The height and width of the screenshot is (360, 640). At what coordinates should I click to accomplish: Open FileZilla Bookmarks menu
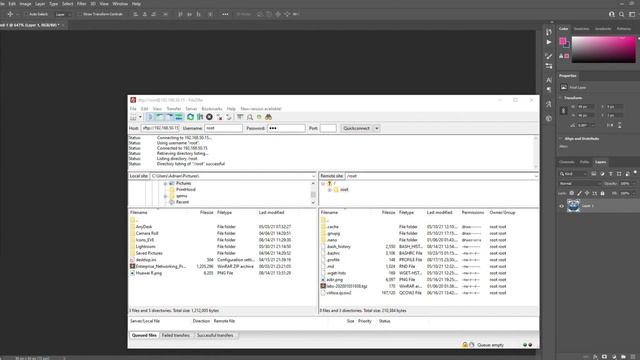(212, 109)
